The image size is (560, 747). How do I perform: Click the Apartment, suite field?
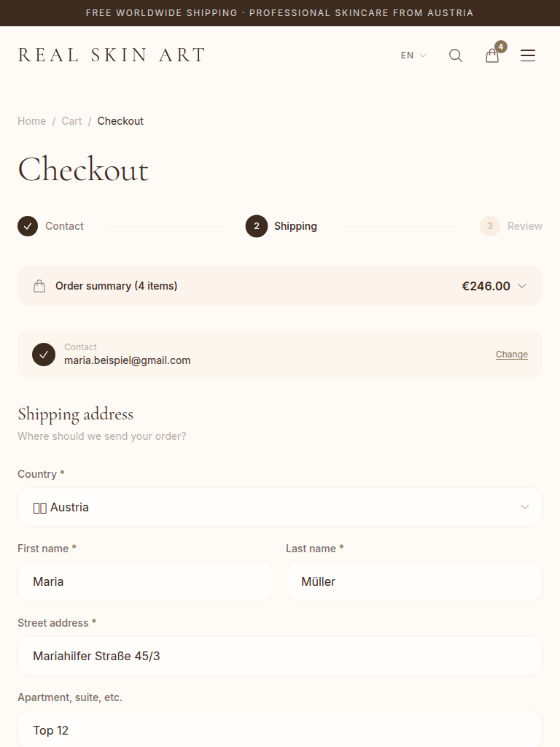tap(280, 729)
